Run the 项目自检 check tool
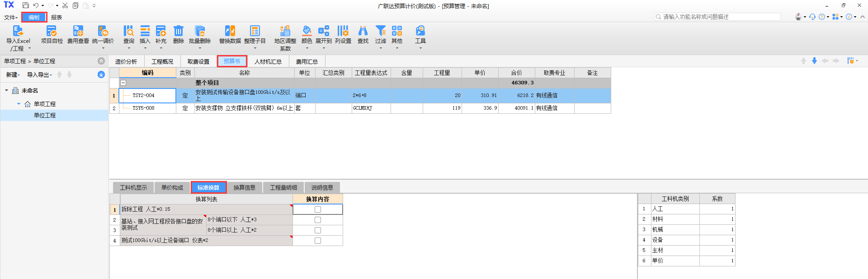This screenshot has width=868, height=279. tap(52, 32)
